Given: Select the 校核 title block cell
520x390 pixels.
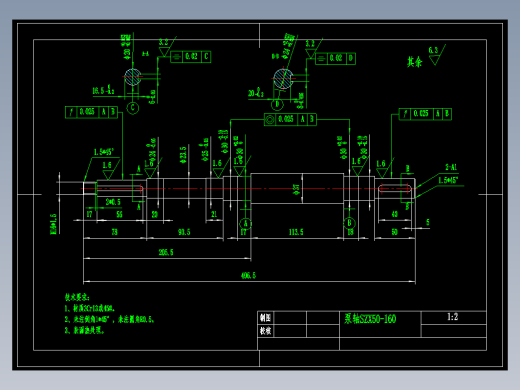Looking at the screenshot, I should [x=265, y=331].
